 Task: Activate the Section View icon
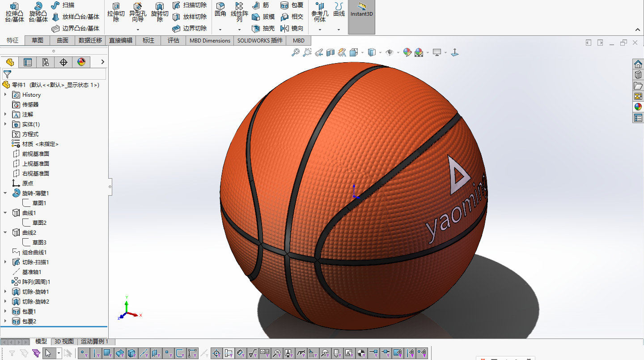[x=330, y=52]
